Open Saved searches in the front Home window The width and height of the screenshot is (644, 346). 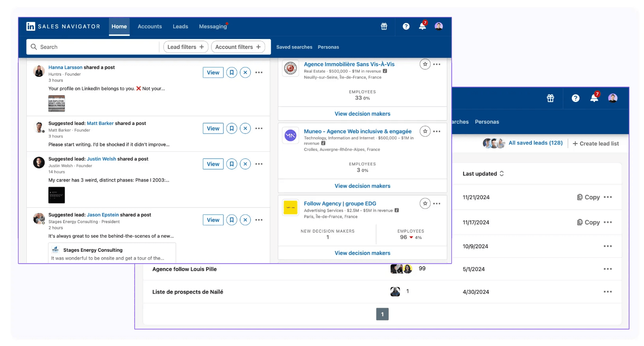coord(294,47)
